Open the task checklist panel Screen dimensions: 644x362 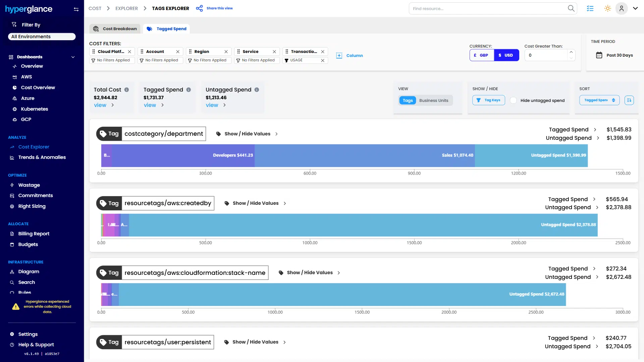pyautogui.click(x=590, y=8)
